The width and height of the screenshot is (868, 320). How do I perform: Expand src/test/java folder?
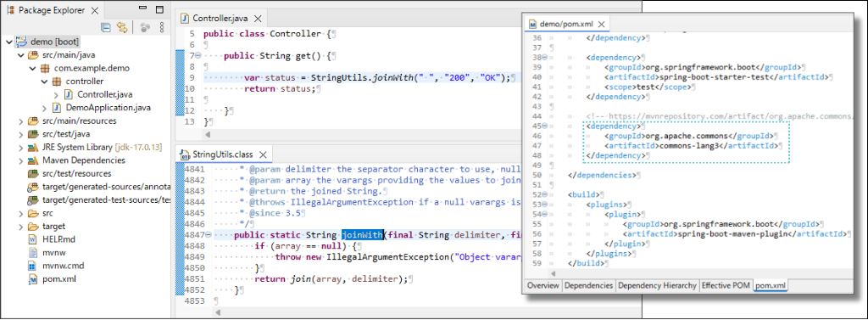(x=21, y=134)
